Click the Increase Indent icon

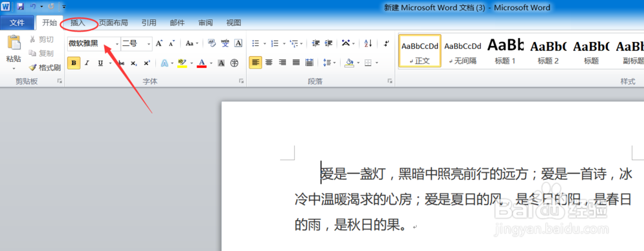[x=328, y=43]
